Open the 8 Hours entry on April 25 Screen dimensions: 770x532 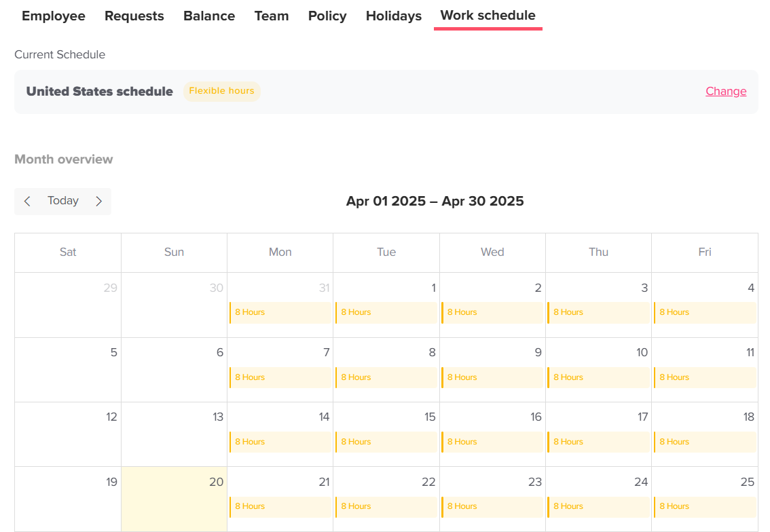pos(704,506)
